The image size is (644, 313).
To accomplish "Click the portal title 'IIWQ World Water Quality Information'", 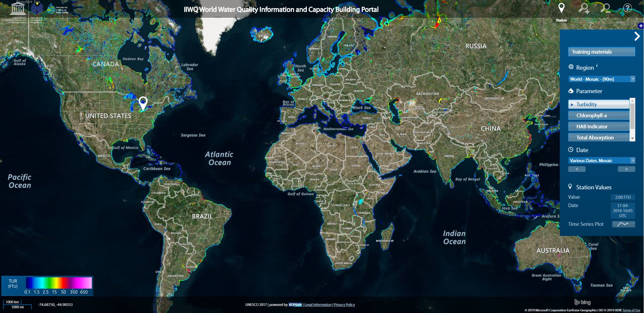I will pyautogui.click(x=281, y=9).
